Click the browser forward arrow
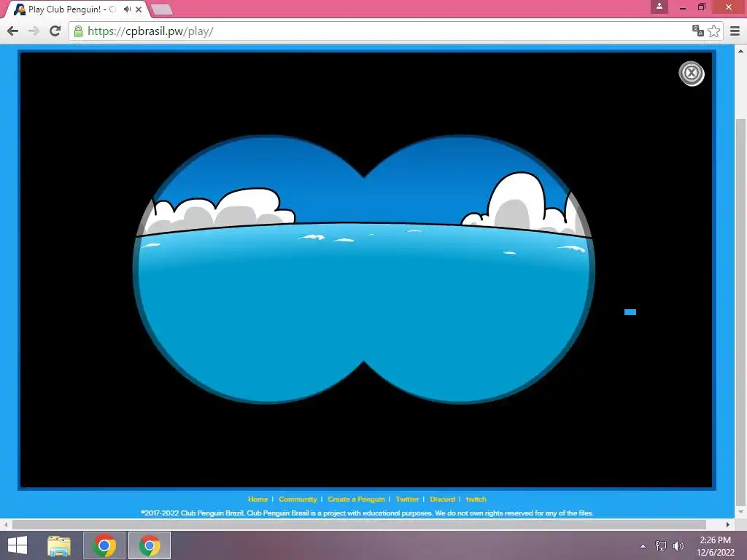This screenshot has height=560, width=747. pos(34,31)
